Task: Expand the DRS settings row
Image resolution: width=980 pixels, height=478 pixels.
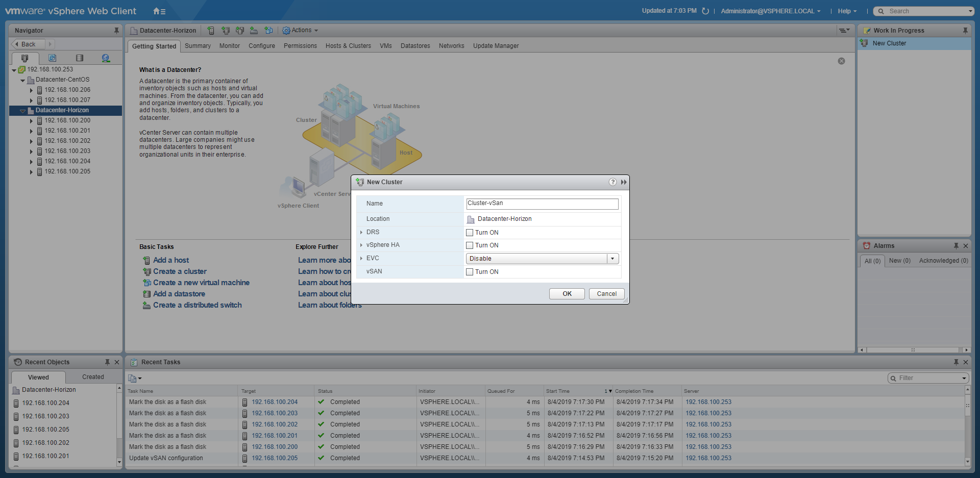Action: [361, 233]
